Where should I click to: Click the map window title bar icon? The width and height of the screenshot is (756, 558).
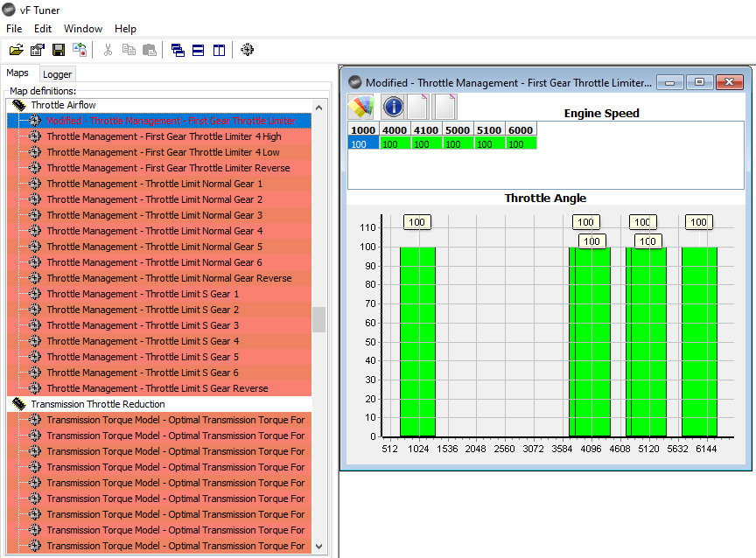[355, 82]
